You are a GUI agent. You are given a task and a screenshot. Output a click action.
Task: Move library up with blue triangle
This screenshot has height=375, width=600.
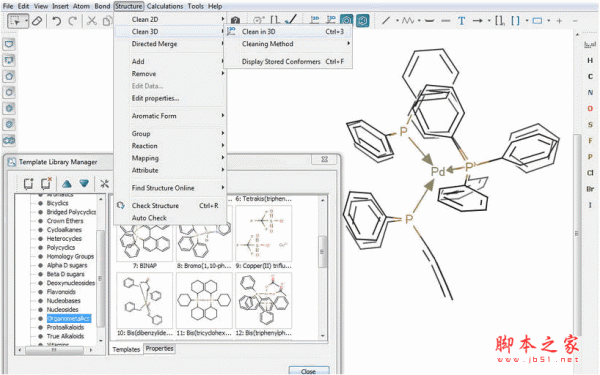[67, 184]
